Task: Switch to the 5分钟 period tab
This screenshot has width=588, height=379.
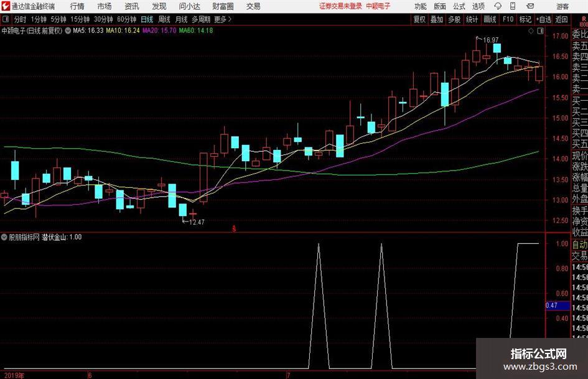Action: 58,19
